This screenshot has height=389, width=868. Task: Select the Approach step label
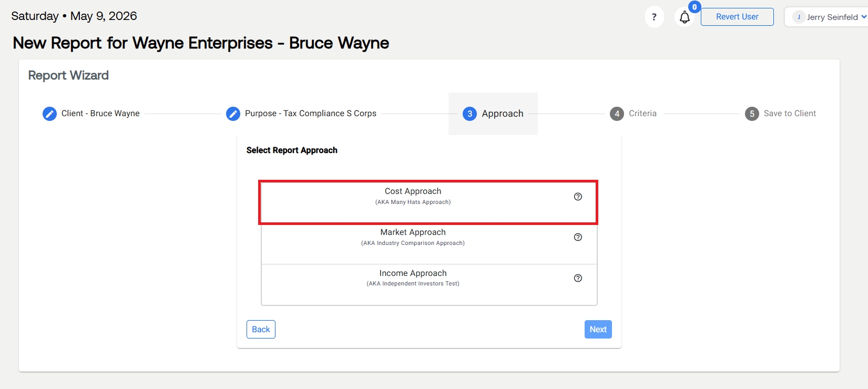point(503,114)
